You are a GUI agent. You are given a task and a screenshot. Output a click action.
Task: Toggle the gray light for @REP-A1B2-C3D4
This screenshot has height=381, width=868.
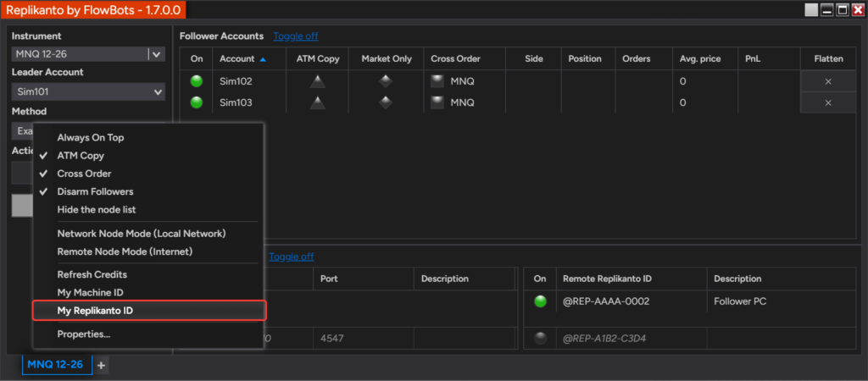click(x=540, y=338)
